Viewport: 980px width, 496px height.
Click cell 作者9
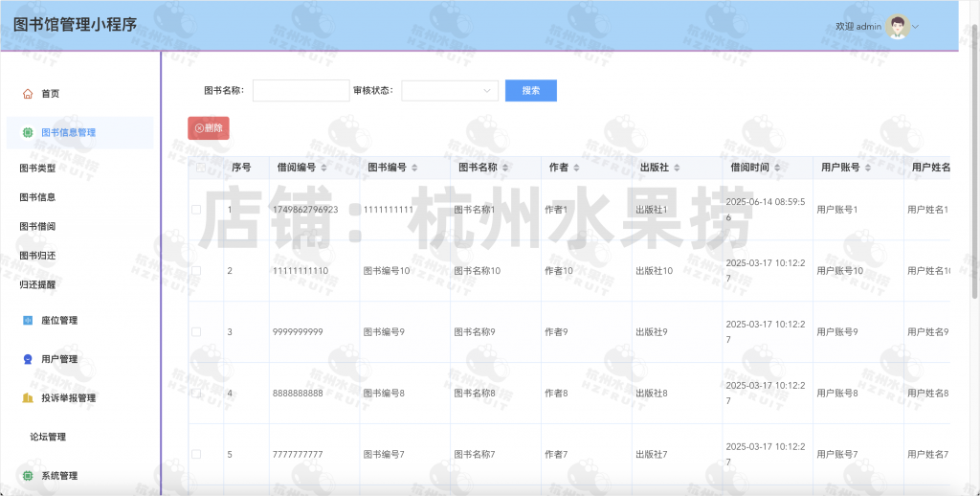pyautogui.click(x=556, y=332)
